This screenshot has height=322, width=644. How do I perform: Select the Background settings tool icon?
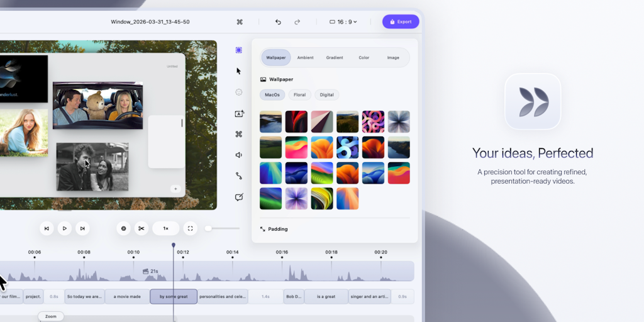[x=238, y=50]
